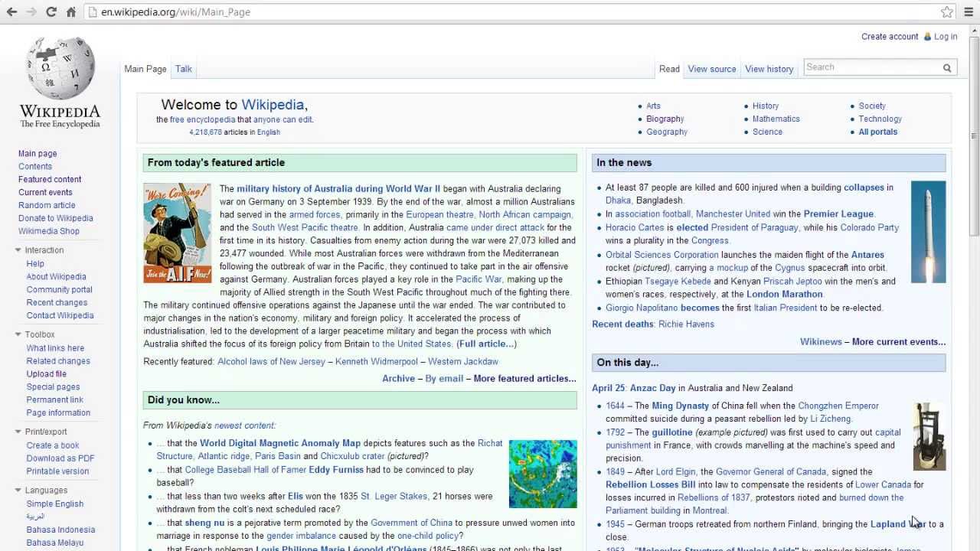The image size is (980, 551).
Task: Open the sidebar Help link
Action: click(35, 264)
